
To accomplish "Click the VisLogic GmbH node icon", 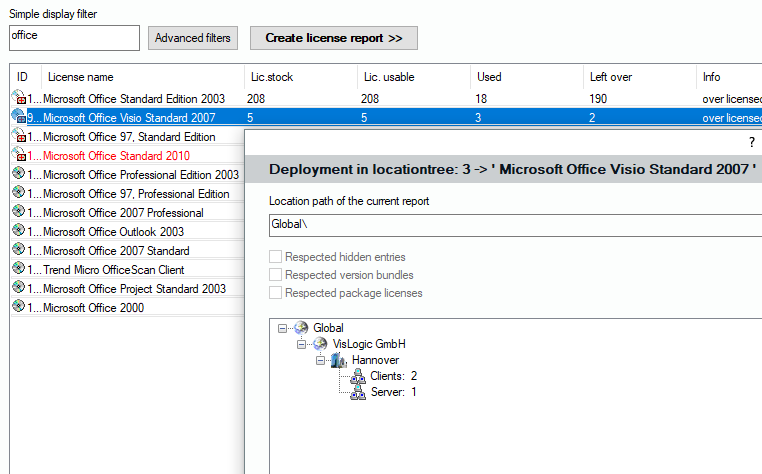I will coord(320,344).
